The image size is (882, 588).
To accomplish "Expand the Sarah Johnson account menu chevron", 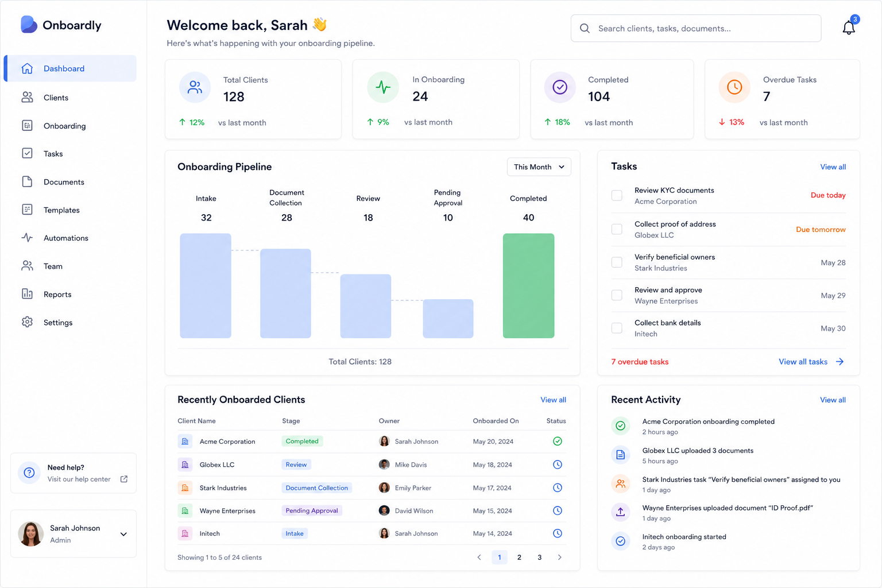I will pyautogui.click(x=123, y=534).
